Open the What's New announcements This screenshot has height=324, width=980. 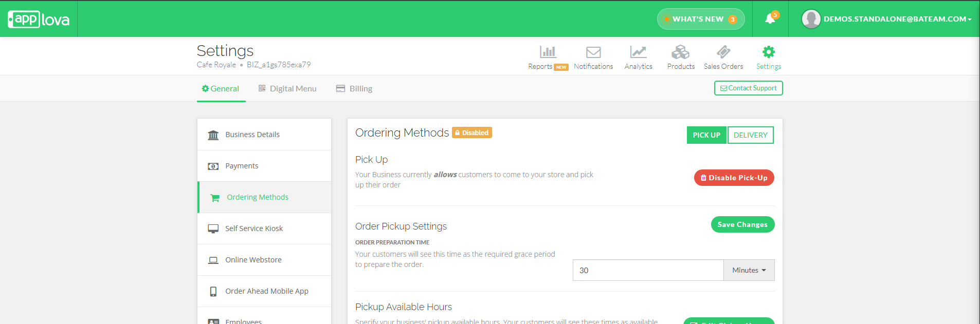(x=701, y=19)
